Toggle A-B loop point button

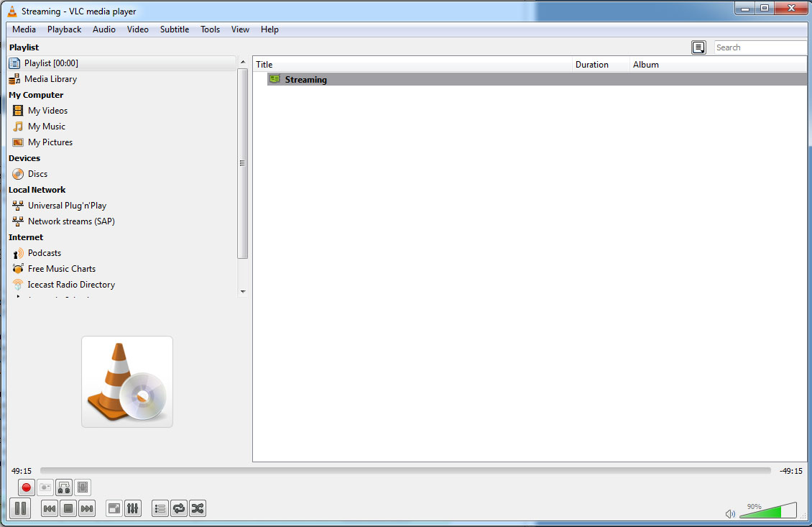coord(64,487)
